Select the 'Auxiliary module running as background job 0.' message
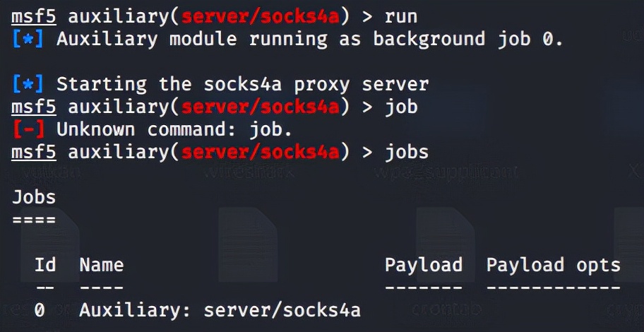This screenshot has width=644, height=332. [310, 40]
